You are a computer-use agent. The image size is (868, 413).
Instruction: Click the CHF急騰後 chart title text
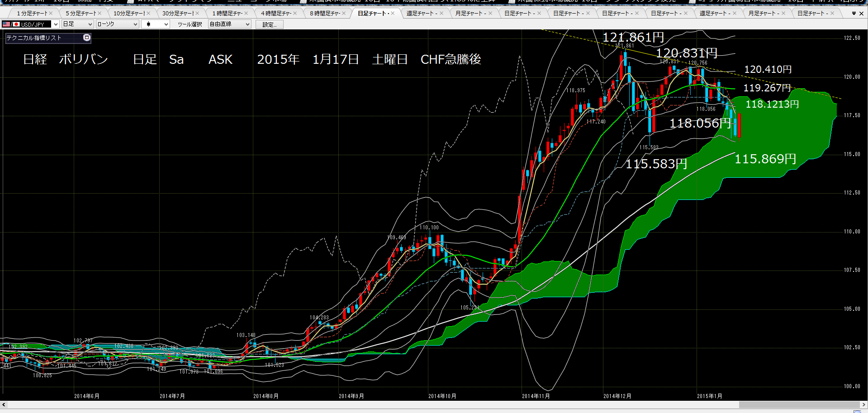point(451,59)
